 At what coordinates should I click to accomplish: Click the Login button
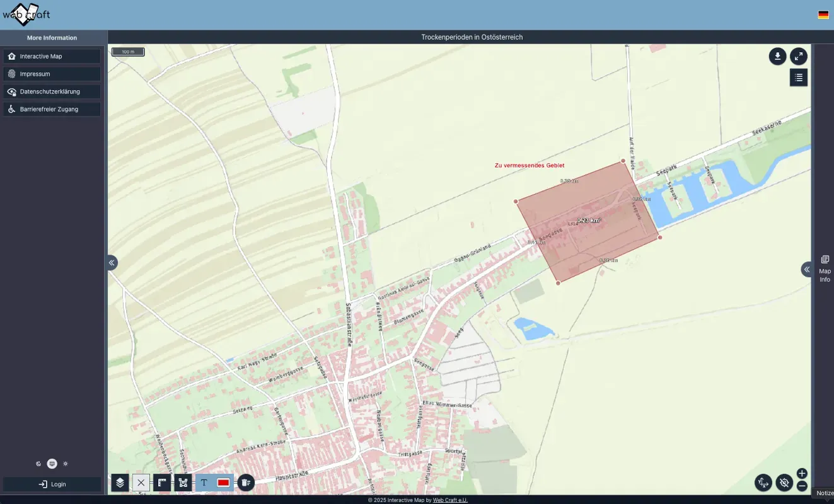point(52,484)
